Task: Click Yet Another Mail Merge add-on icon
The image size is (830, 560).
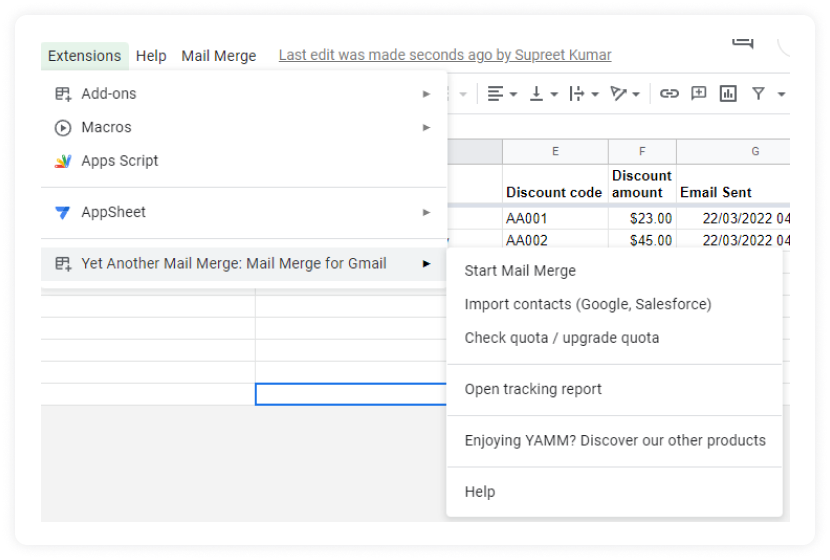Action: (x=63, y=264)
